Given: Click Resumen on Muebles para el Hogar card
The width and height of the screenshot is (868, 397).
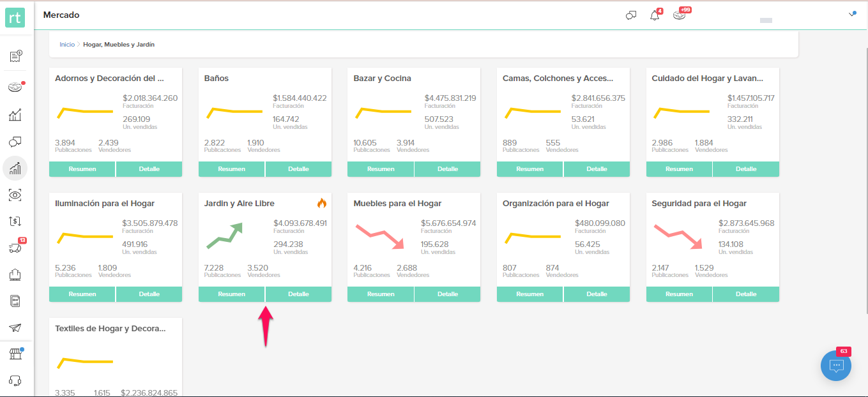Looking at the screenshot, I should pyautogui.click(x=381, y=294).
